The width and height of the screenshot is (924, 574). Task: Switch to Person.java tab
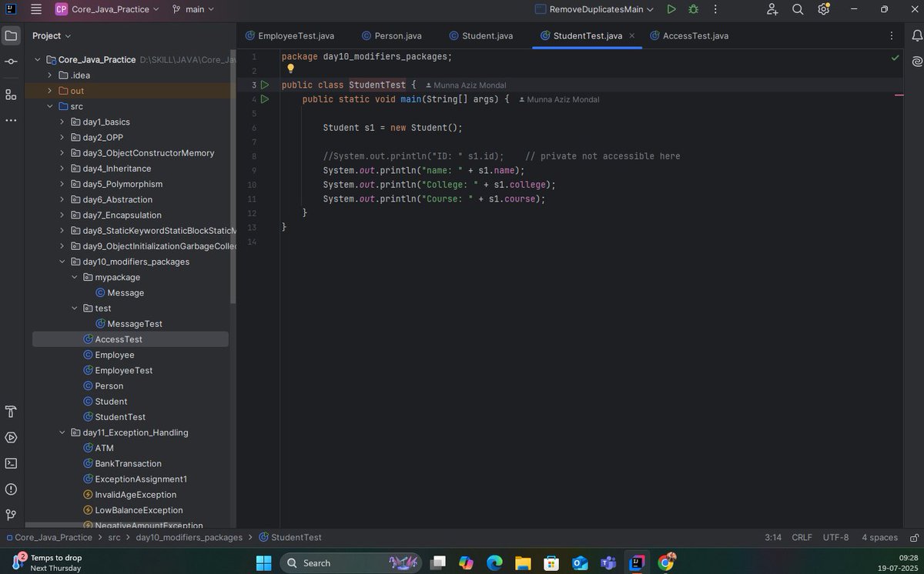[391, 35]
